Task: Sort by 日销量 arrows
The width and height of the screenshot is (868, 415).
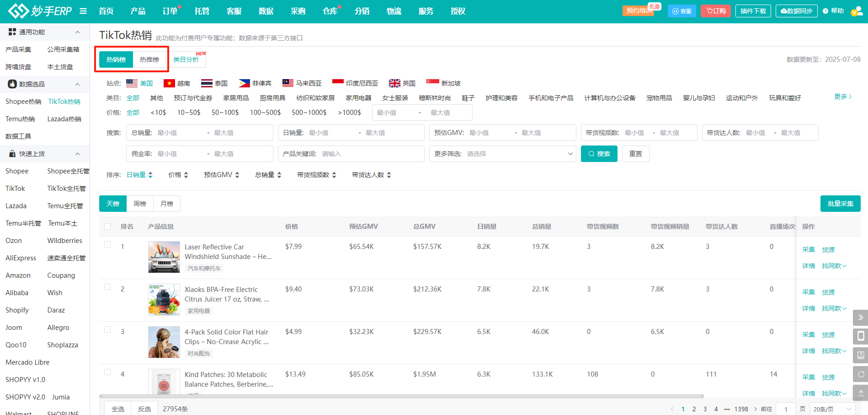Action: point(150,175)
